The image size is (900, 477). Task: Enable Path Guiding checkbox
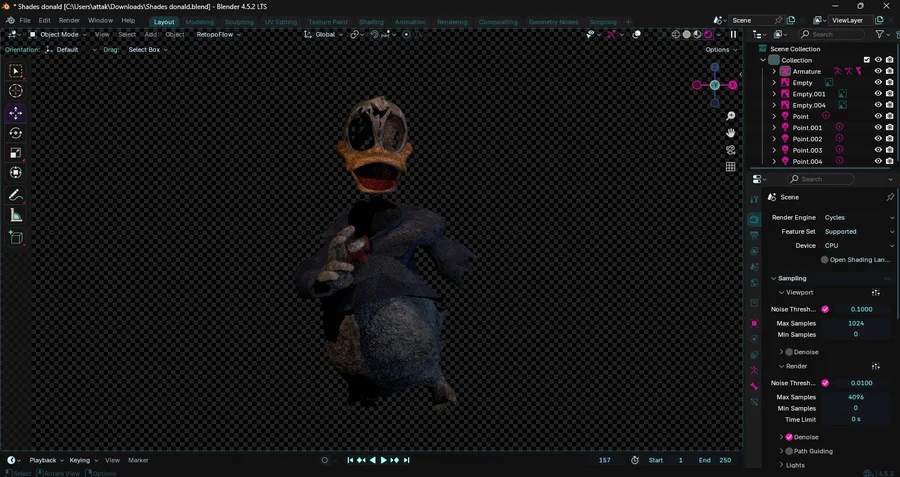pos(789,451)
